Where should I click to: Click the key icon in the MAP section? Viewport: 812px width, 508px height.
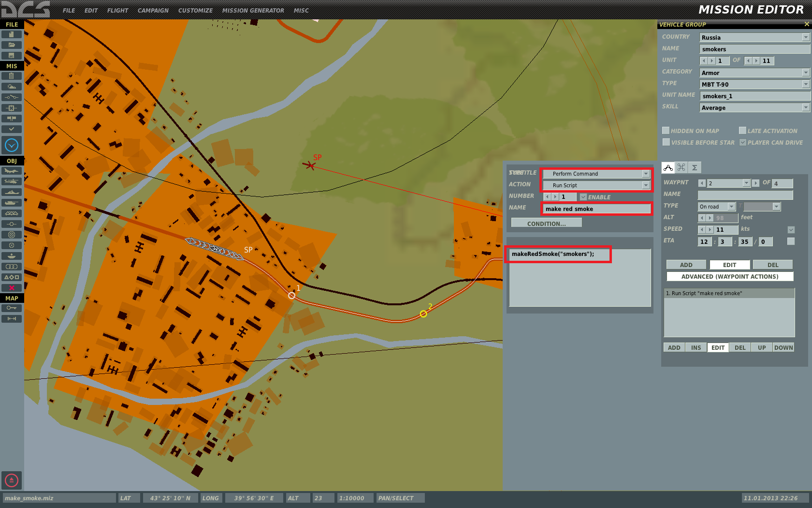pyautogui.click(x=12, y=308)
